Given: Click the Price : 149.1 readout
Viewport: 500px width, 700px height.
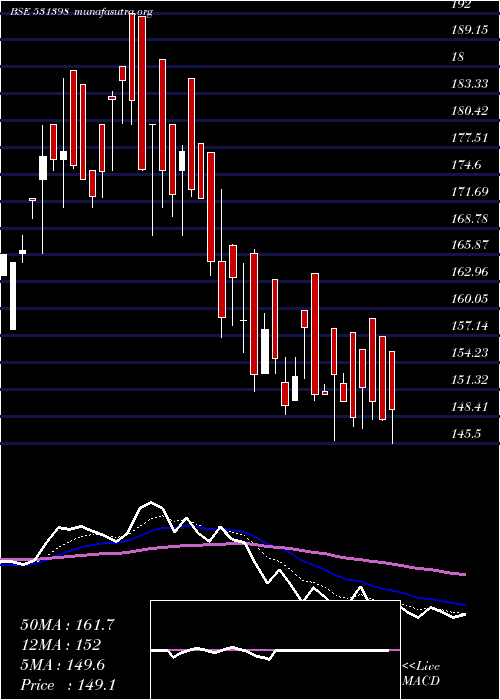Looking at the screenshot, I should pos(68,685).
